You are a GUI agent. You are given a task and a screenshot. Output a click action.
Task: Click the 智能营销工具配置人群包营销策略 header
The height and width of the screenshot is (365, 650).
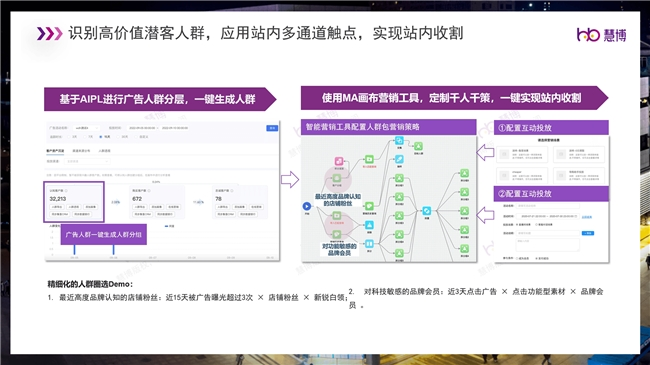coord(388,127)
